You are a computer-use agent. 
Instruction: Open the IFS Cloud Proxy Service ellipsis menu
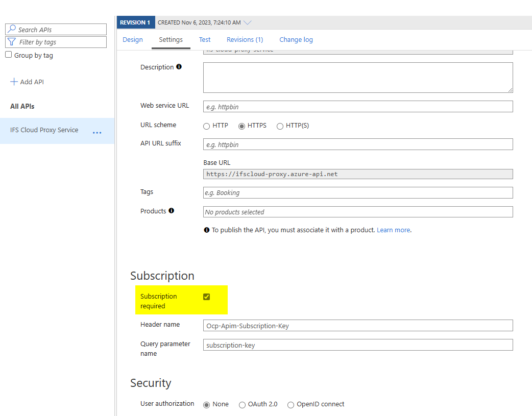[x=97, y=133]
